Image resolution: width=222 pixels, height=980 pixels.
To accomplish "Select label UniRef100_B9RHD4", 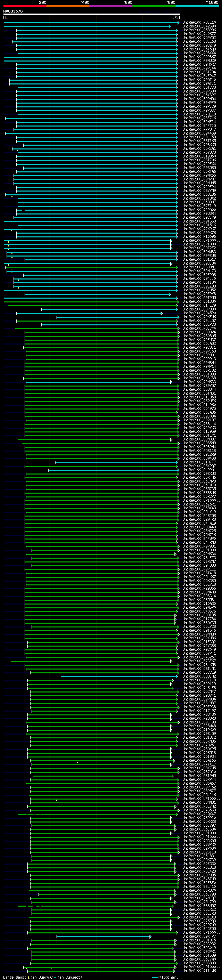I will tap(199, 99).
